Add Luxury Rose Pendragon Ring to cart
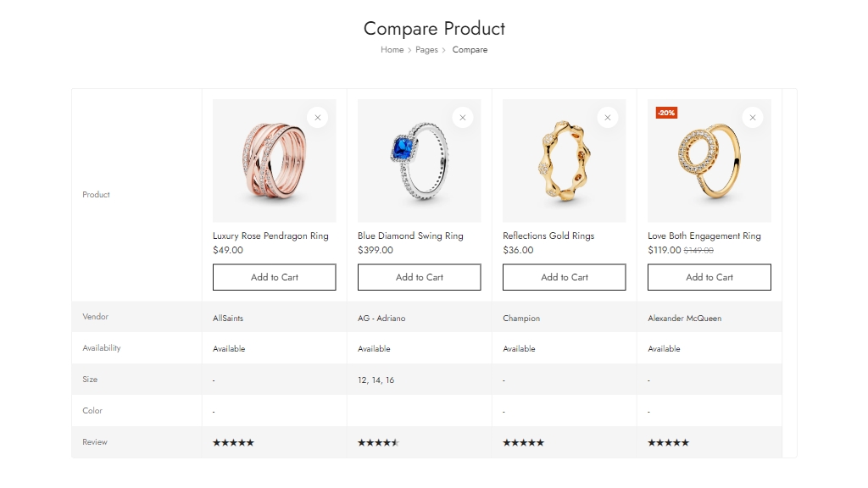Screen dimensions: 868x488 (275, 277)
